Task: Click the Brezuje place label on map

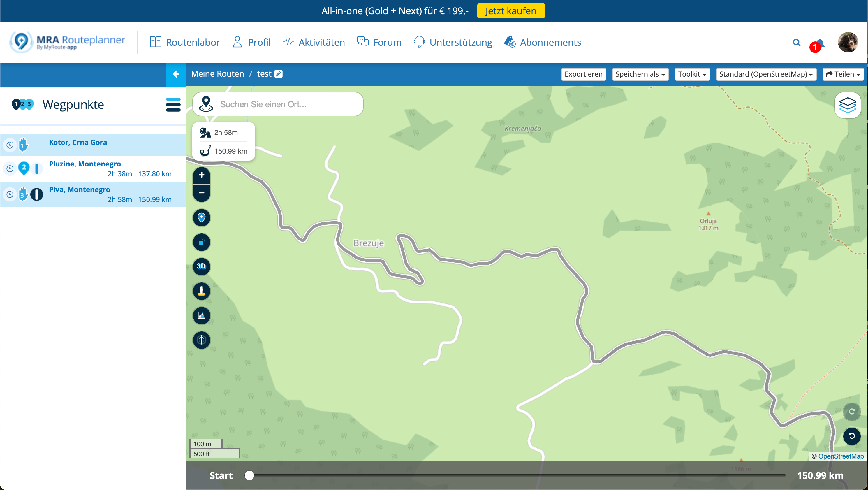Action: pos(368,243)
